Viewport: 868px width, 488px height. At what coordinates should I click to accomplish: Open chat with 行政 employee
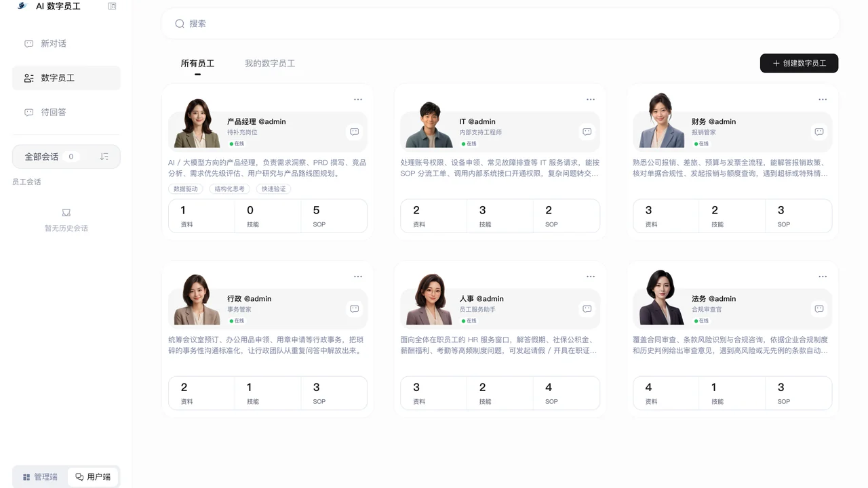pyautogui.click(x=354, y=308)
